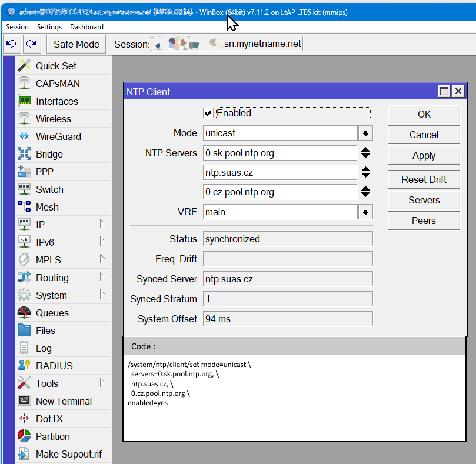Click the 0.cz.pool.ntp.org server field
476x464 pixels.
(x=280, y=192)
